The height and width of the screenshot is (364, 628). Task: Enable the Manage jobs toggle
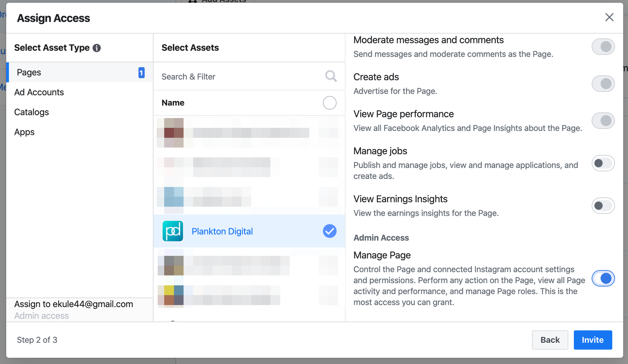pos(603,163)
